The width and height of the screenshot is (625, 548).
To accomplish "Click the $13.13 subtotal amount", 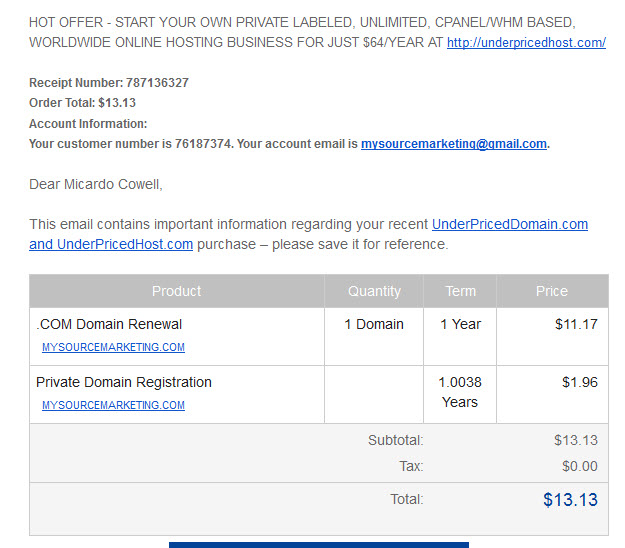I will click(x=576, y=440).
